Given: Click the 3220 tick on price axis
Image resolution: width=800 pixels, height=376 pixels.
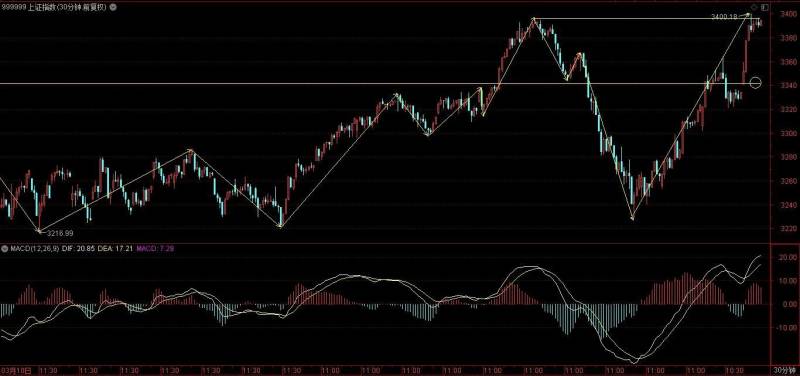Looking at the screenshot, I should (785, 229).
